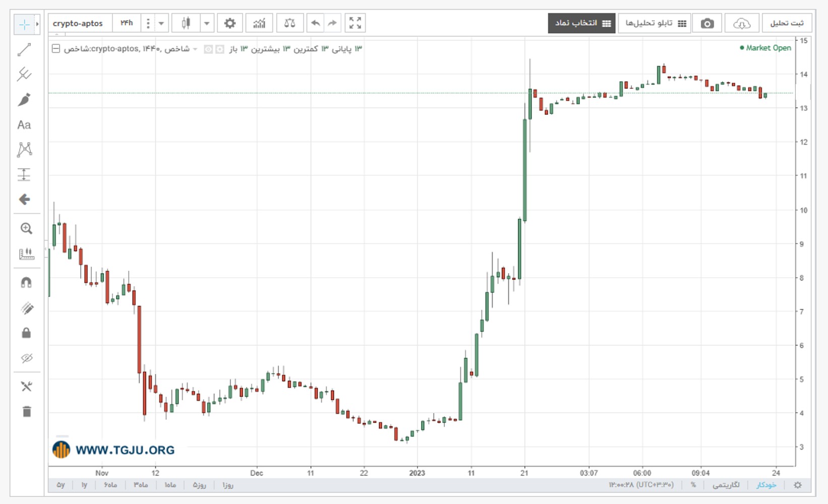Collapse the chart legend minus box
Screen dimensions: 828x504
tap(56, 49)
